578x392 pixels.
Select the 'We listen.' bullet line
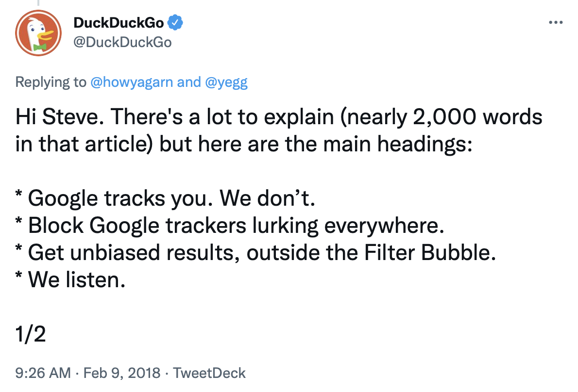[x=70, y=280]
